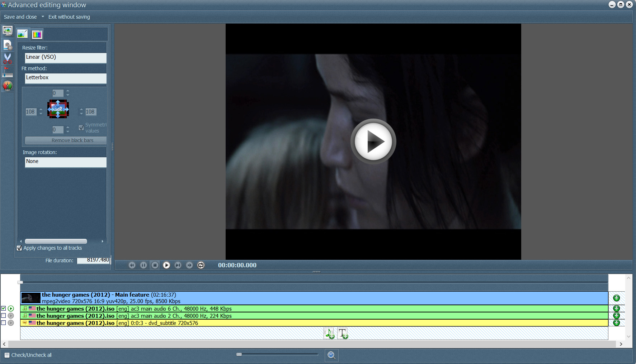This screenshot has height=364, width=636.
Task: Open the Fit method Letterbox dropdown
Action: click(x=66, y=78)
